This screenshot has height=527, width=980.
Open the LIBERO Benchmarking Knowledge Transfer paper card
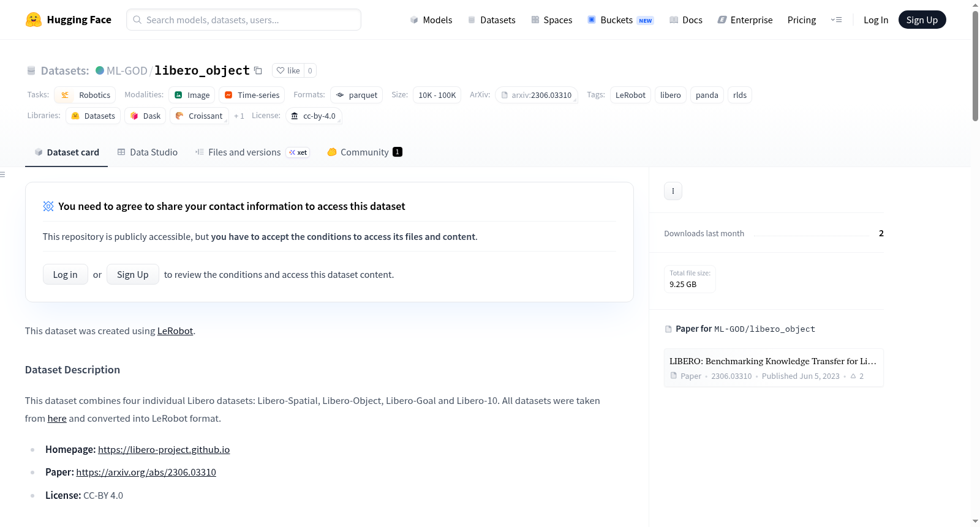774,368
